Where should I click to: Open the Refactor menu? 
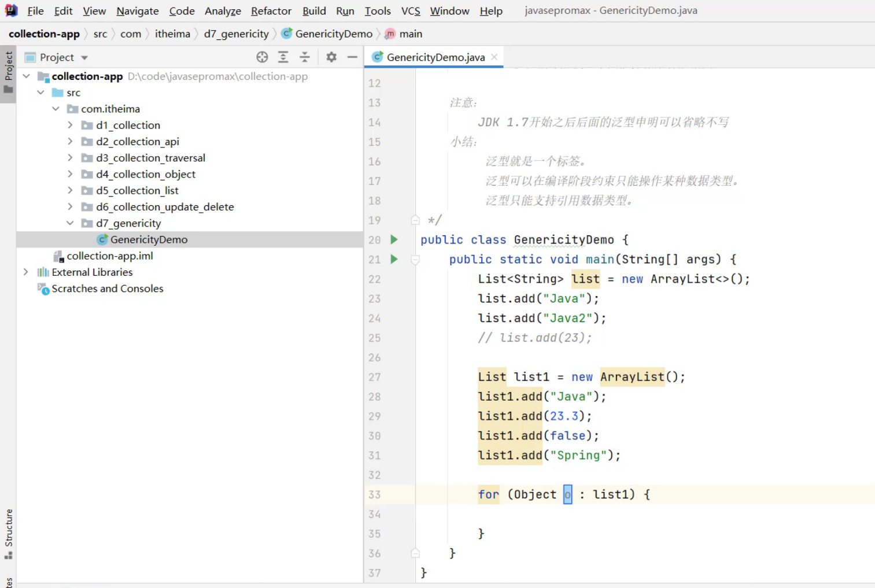271,11
